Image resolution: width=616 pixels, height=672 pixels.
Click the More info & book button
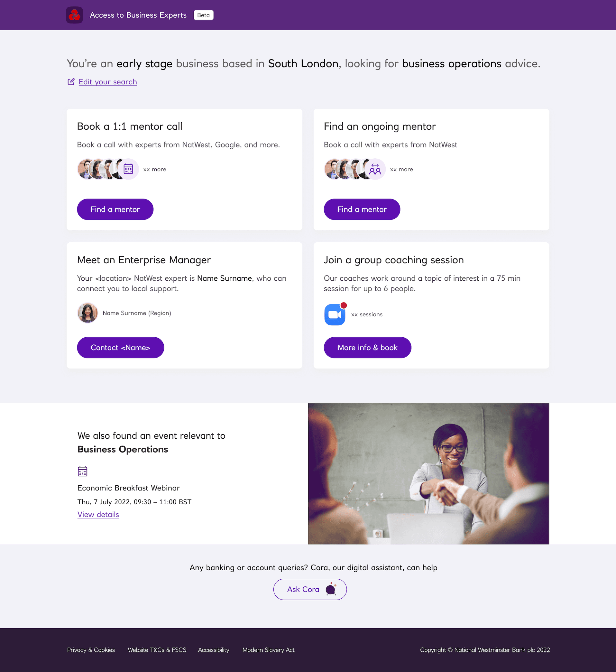(x=367, y=348)
